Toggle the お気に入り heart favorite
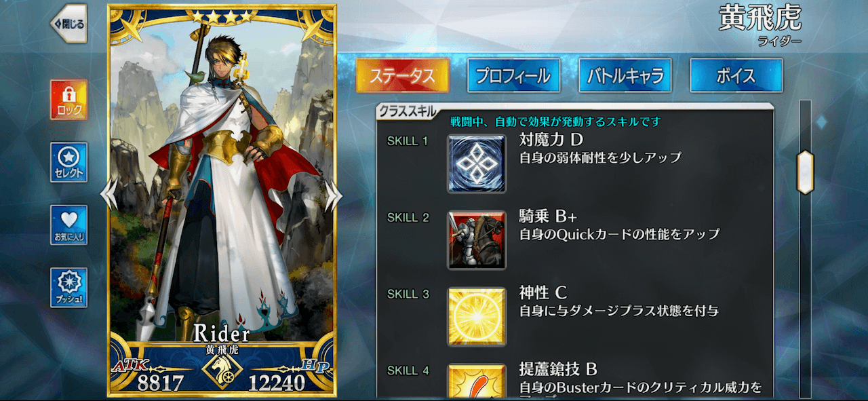868x401 pixels. point(68,225)
